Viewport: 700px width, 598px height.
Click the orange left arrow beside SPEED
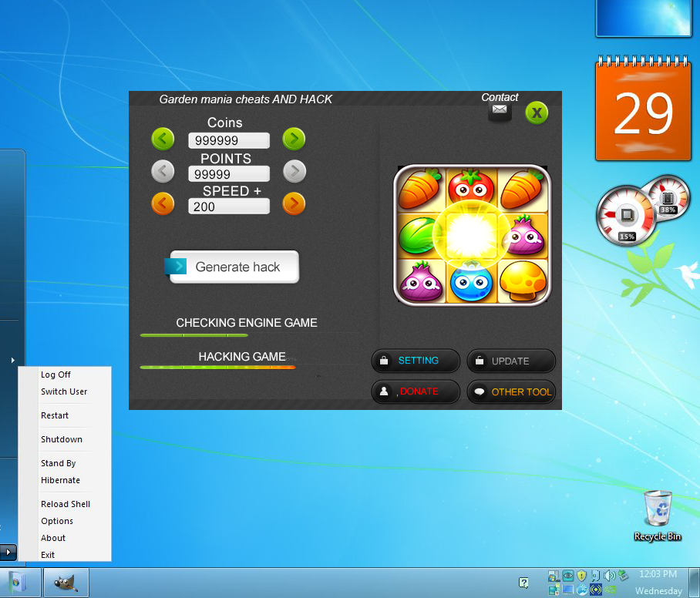click(x=163, y=204)
